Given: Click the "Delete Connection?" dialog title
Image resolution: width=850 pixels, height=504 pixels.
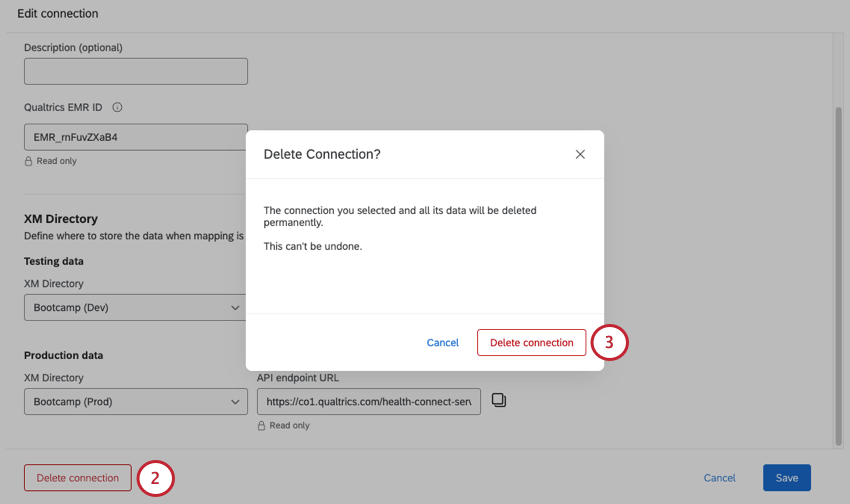Looking at the screenshot, I should (x=322, y=154).
